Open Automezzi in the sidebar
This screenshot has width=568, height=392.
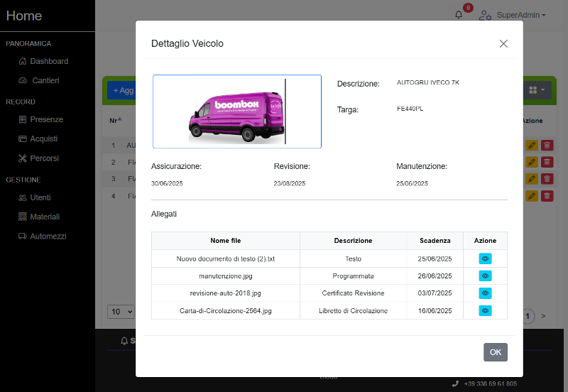[48, 236]
